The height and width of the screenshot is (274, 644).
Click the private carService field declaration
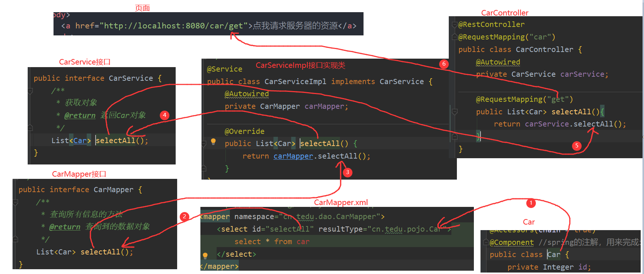tap(542, 74)
